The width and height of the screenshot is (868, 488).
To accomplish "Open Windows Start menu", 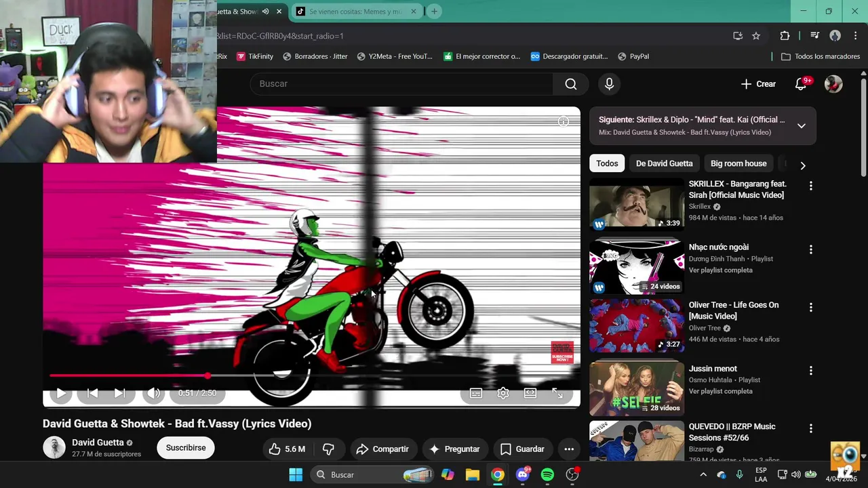I will [296, 474].
